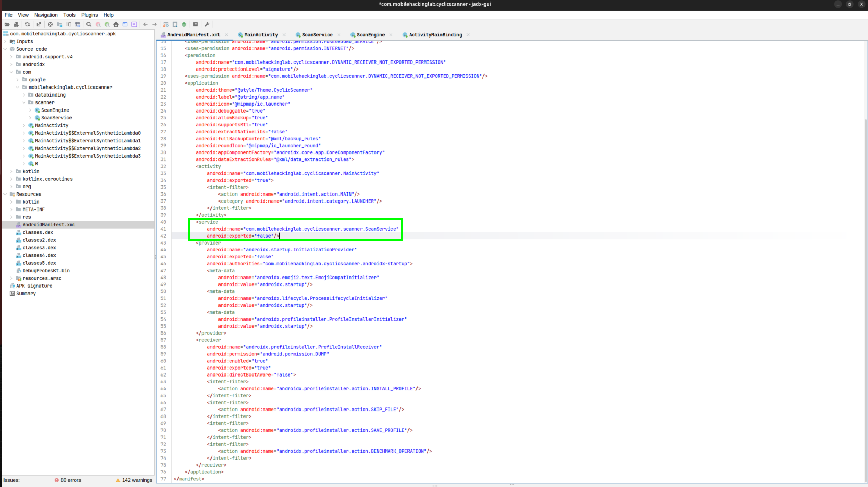Collapse the Resources tree node
Screen dimensions: 868x487
5,194
